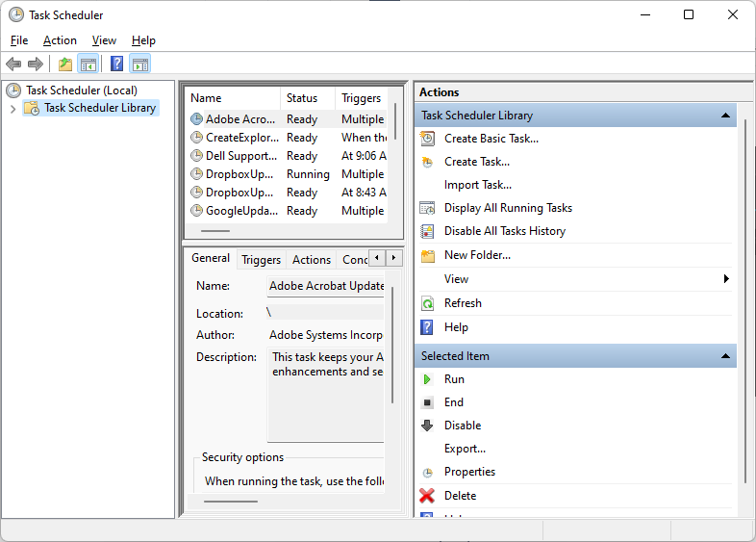Click the Create Basic Task icon
Screen dimensions: 756x542
pyautogui.click(x=428, y=139)
